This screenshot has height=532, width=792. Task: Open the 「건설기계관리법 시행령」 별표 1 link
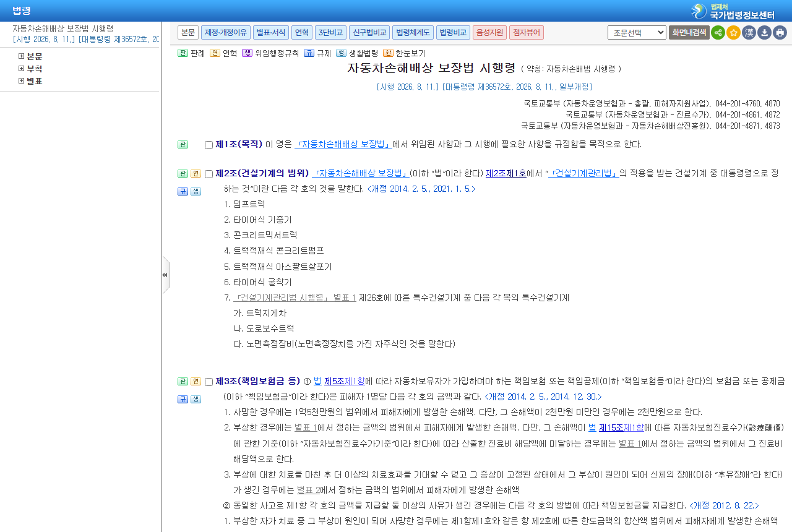(x=295, y=298)
